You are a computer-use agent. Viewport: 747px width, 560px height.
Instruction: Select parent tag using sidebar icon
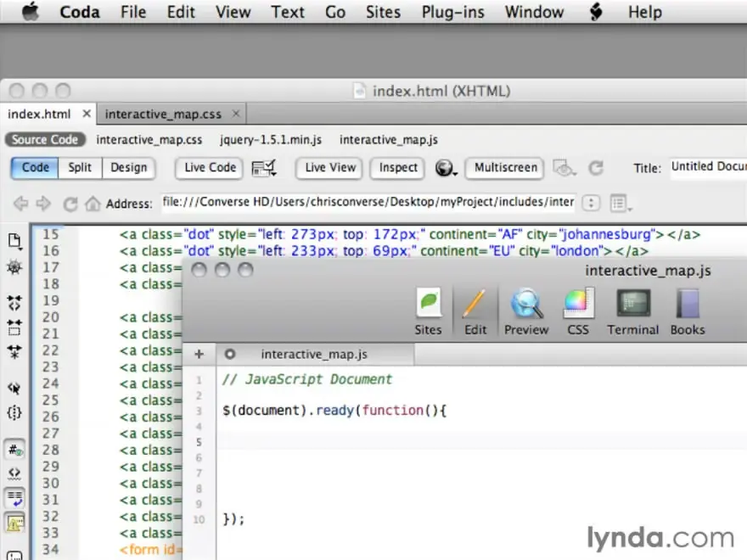click(14, 388)
